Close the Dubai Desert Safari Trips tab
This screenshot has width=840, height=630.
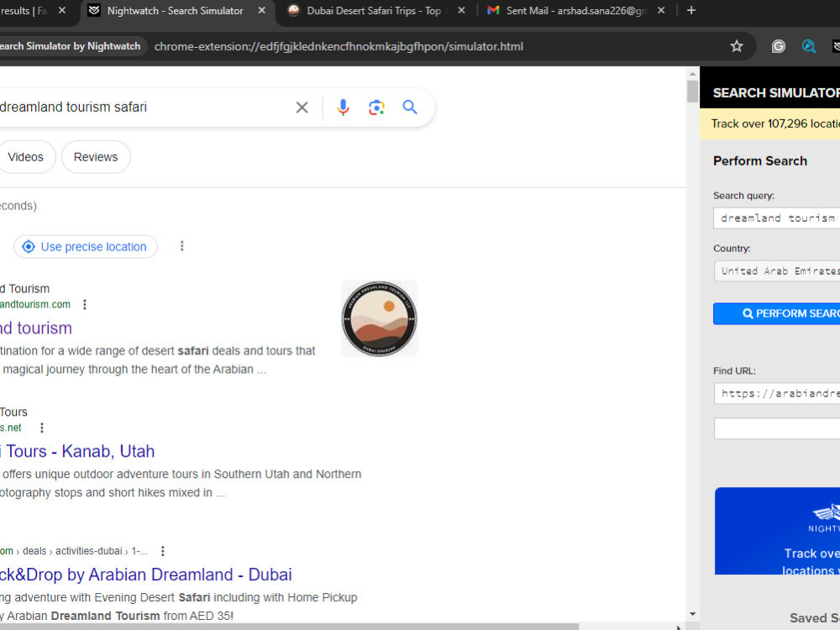pos(462,10)
